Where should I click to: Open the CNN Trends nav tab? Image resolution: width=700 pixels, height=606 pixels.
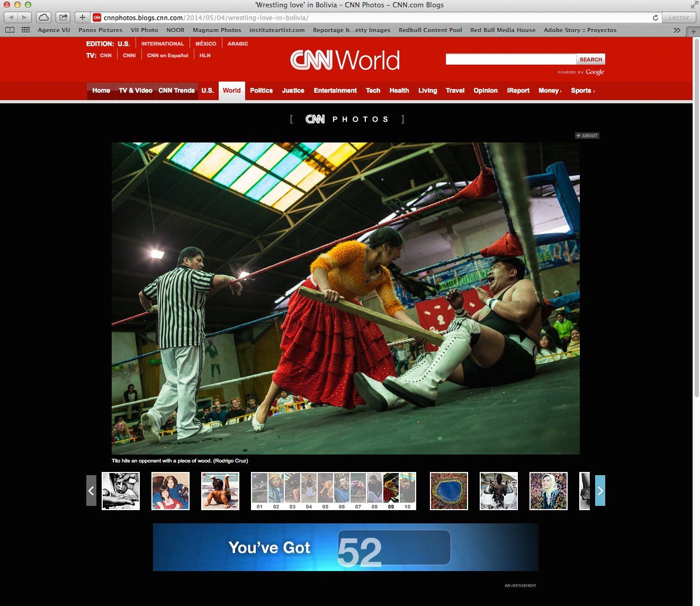(176, 91)
